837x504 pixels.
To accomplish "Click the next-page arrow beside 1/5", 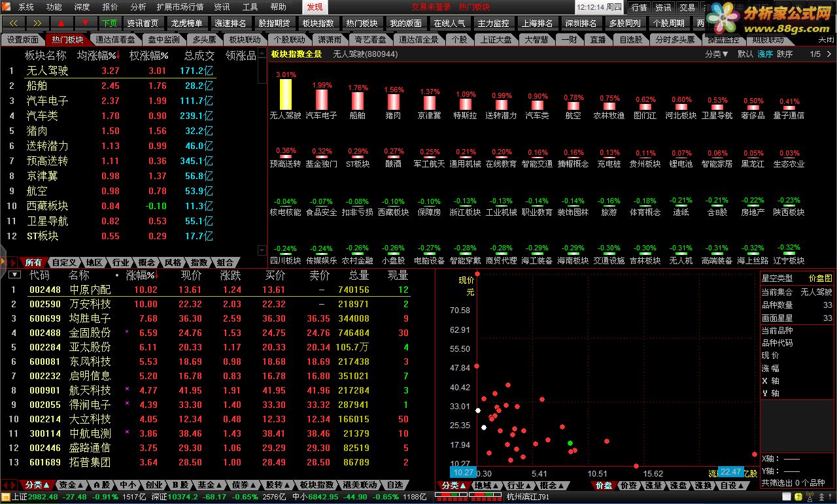I will [x=830, y=54].
